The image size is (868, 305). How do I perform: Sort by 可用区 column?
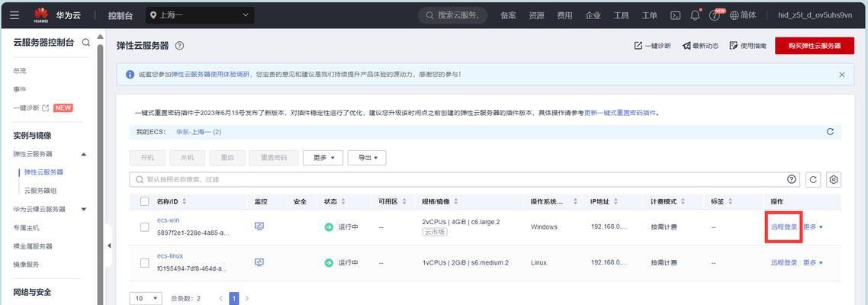pyautogui.click(x=405, y=201)
